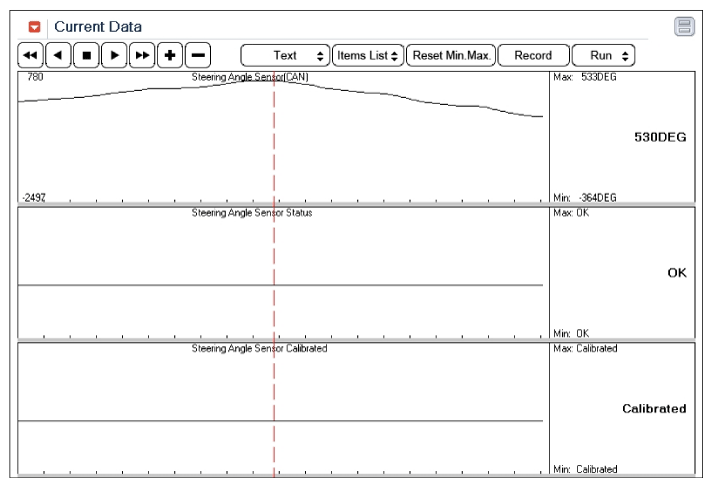
Task: Click the Current Data title
Action: point(98,27)
